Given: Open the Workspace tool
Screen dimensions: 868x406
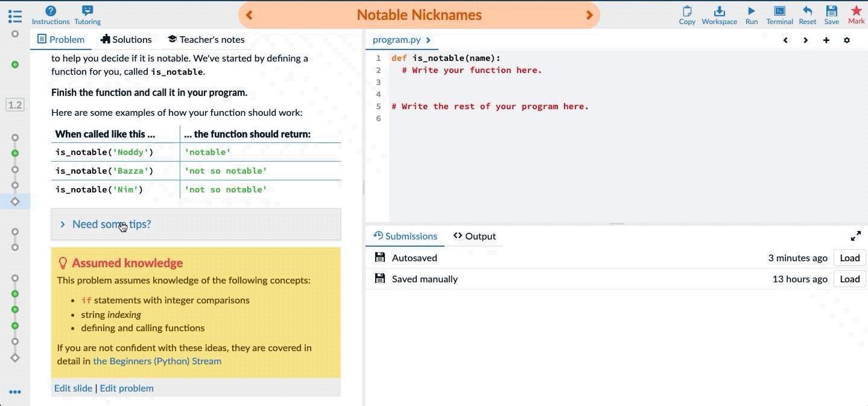Looking at the screenshot, I should tap(719, 14).
